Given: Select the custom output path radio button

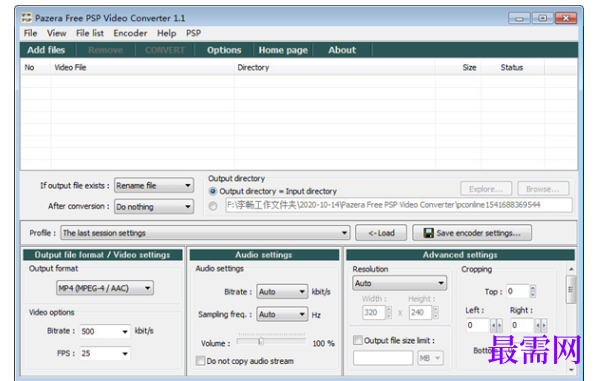Looking at the screenshot, I should coord(213,206).
